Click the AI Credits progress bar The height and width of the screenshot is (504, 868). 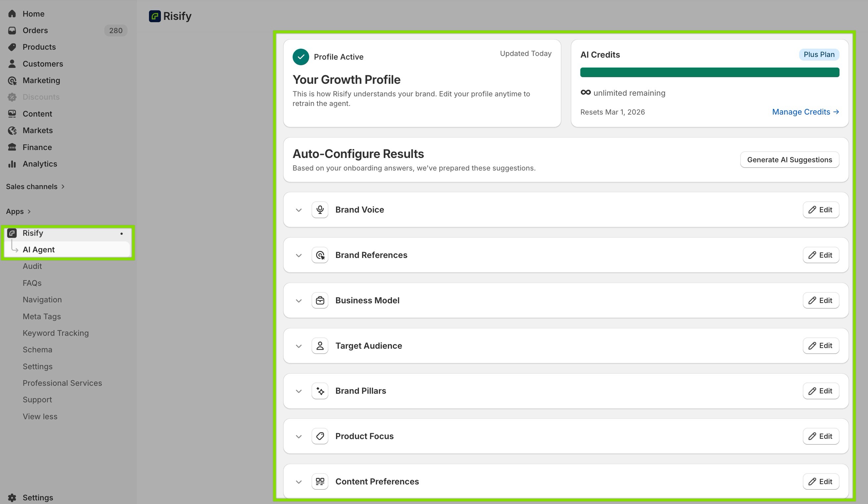coord(709,72)
